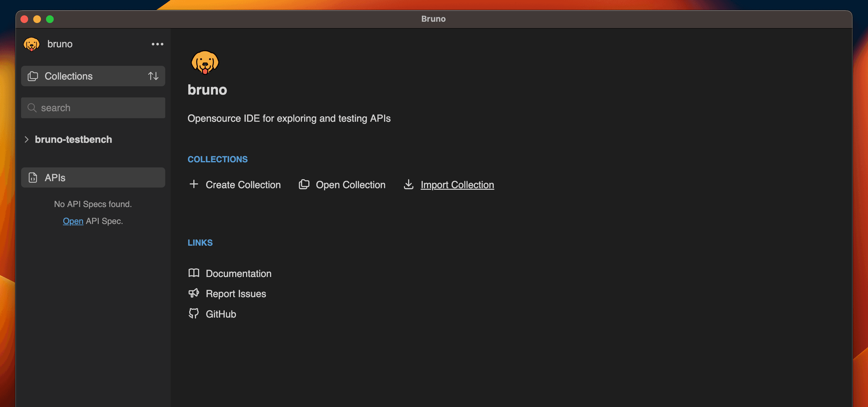Screen dimensions: 868x407
Task: Click the sort collections arrows icon
Action: pos(153,76)
